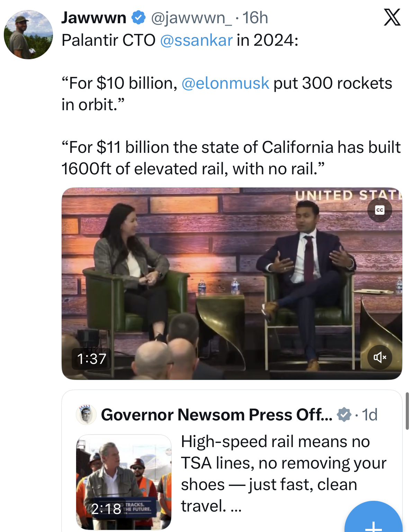412x532 pixels.
Task: Click Governor Newsom Press Office verified badge
Action: click(x=344, y=415)
